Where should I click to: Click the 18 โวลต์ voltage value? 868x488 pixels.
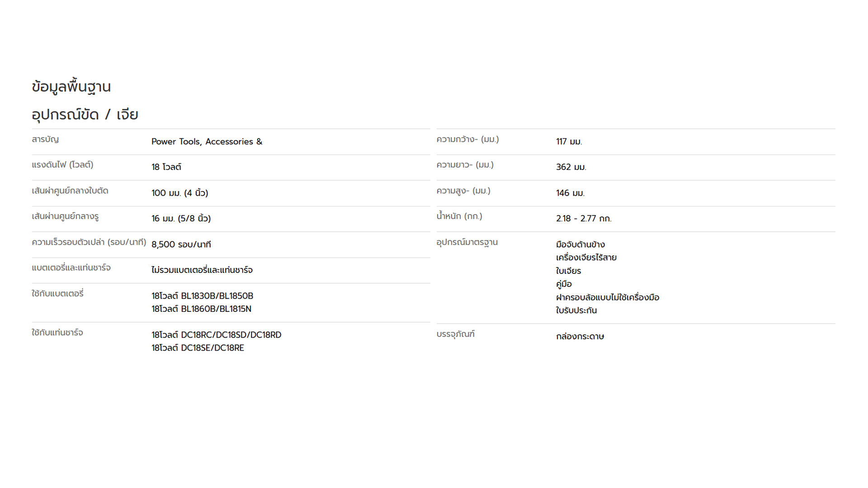tap(166, 167)
